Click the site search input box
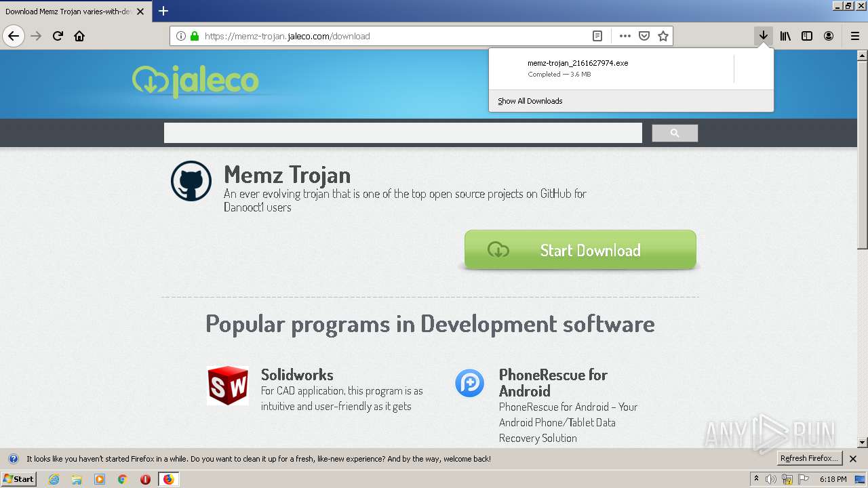Image resolution: width=868 pixels, height=488 pixels. coord(403,133)
